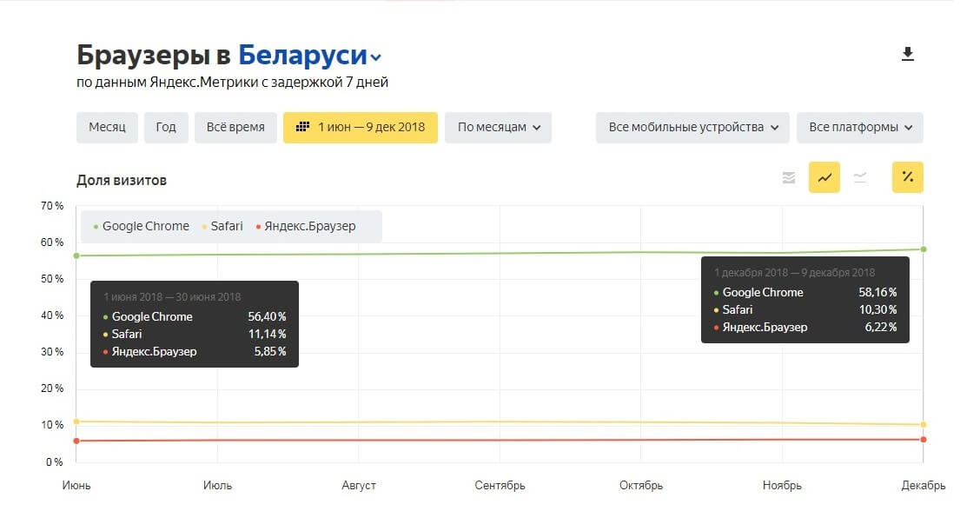The image size is (980, 511).
Task: Click the download statistics icon
Action: [x=908, y=53]
